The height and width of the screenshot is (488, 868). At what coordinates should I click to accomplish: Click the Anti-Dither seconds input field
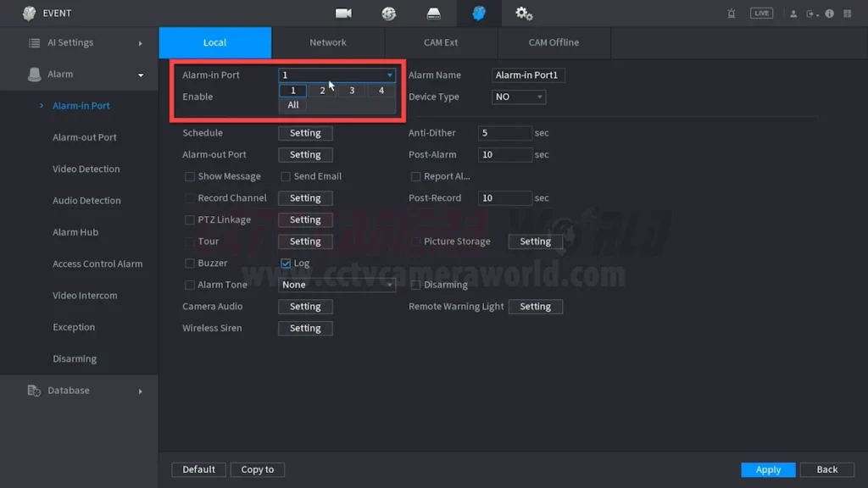[x=505, y=133]
